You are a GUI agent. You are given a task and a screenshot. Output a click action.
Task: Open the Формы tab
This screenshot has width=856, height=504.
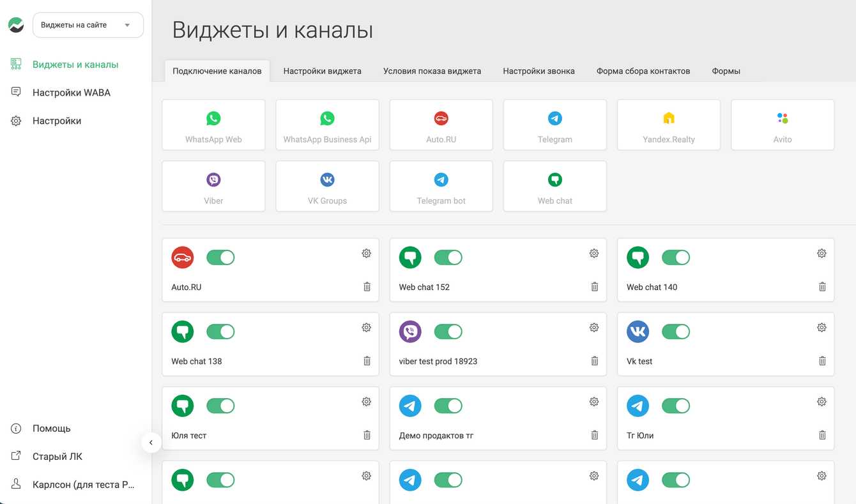(x=726, y=71)
